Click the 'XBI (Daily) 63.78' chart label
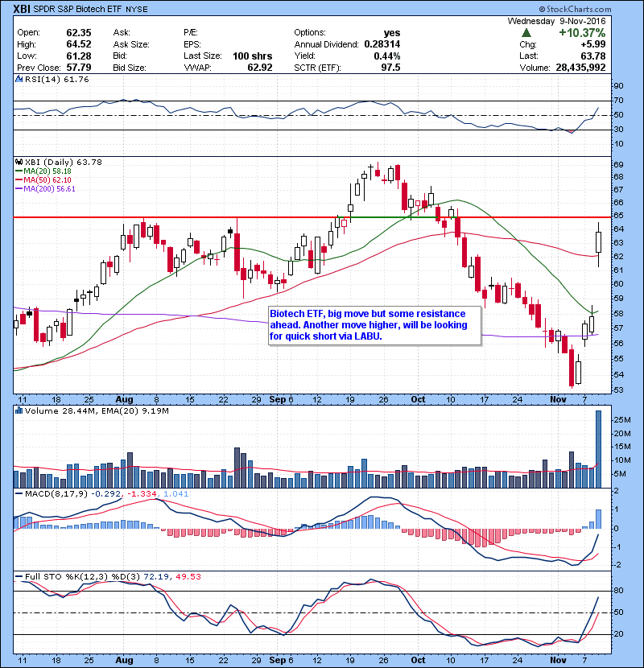The width and height of the screenshot is (644, 668). pos(63,163)
